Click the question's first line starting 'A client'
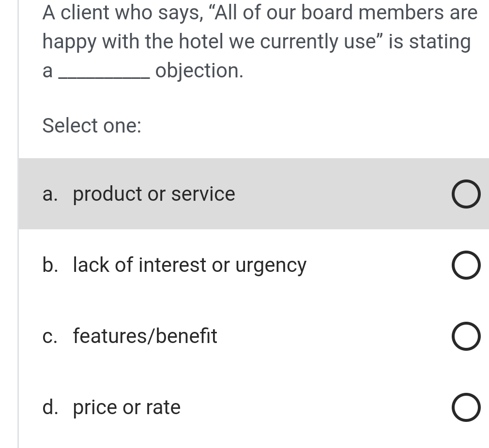The image size is (489, 448). coord(260,13)
